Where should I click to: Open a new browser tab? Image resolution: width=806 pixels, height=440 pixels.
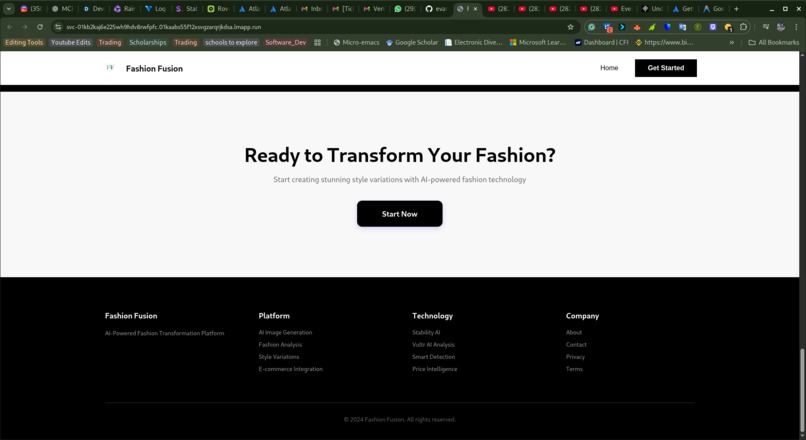(x=736, y=9)
